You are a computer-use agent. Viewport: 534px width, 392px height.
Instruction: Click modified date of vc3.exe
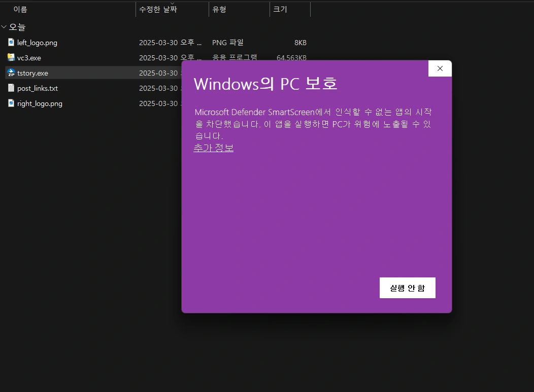[170, 57]
